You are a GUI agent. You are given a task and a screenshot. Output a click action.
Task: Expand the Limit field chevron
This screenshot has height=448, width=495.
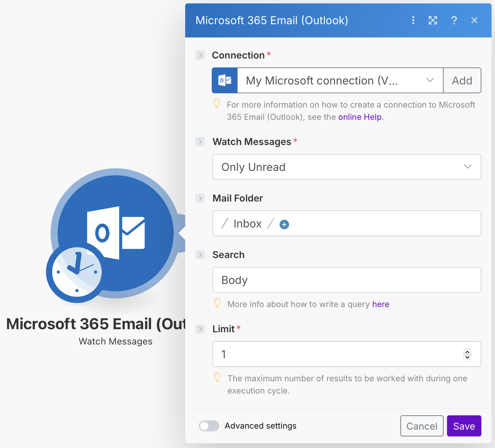200,329
